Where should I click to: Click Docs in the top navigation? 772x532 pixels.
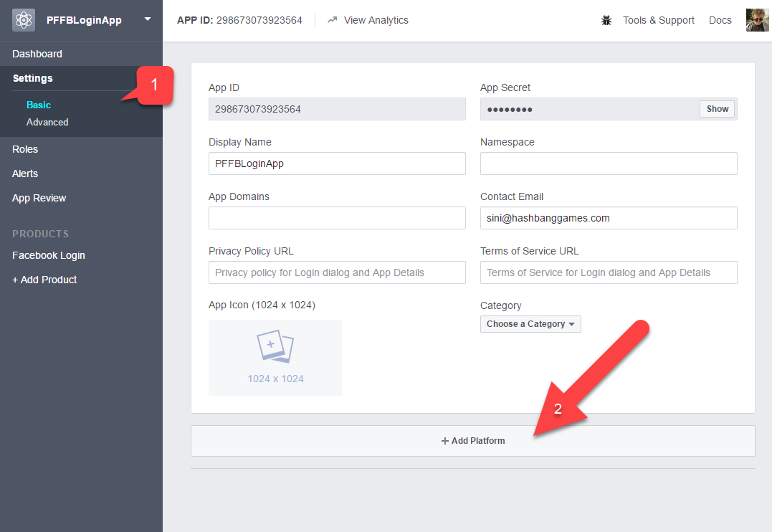pyautogui.click(x=720, y=20)
